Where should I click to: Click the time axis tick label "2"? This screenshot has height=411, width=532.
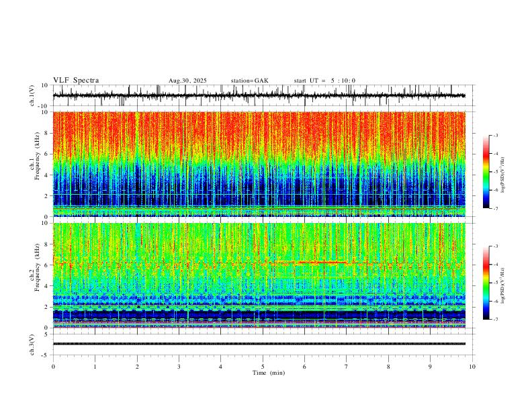point(137,367)
